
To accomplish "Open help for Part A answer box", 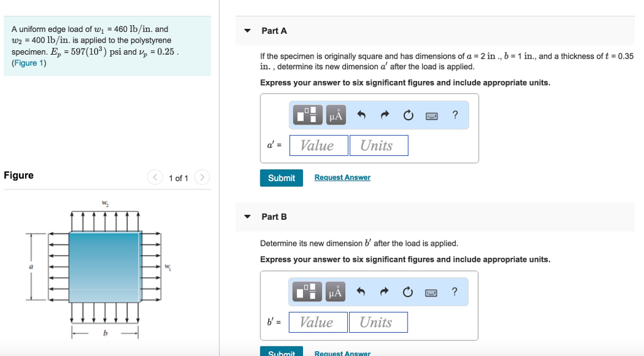I will pos(455,114).
